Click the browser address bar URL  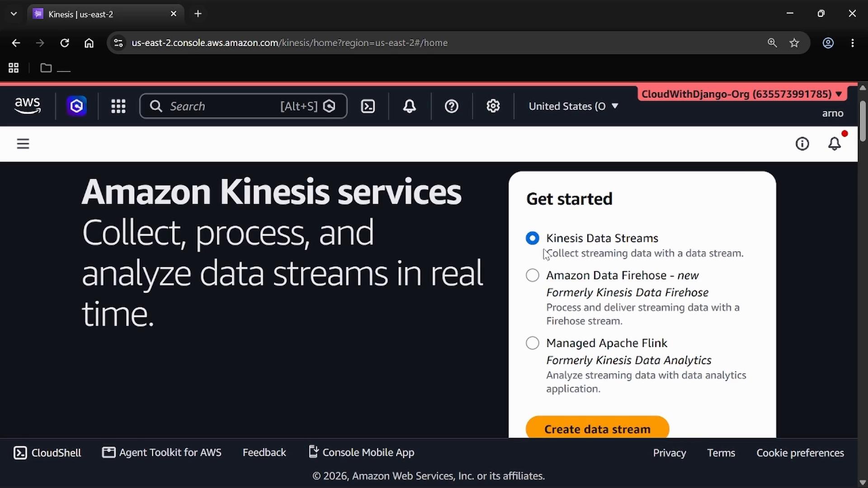pyautogui.click(x=290, y=43)
